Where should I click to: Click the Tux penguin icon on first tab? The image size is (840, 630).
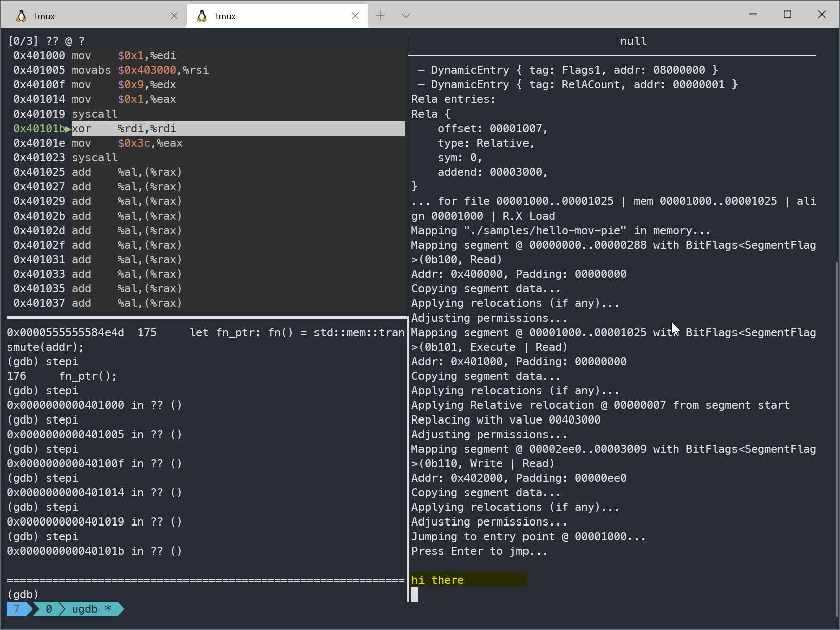click(21, 16)
